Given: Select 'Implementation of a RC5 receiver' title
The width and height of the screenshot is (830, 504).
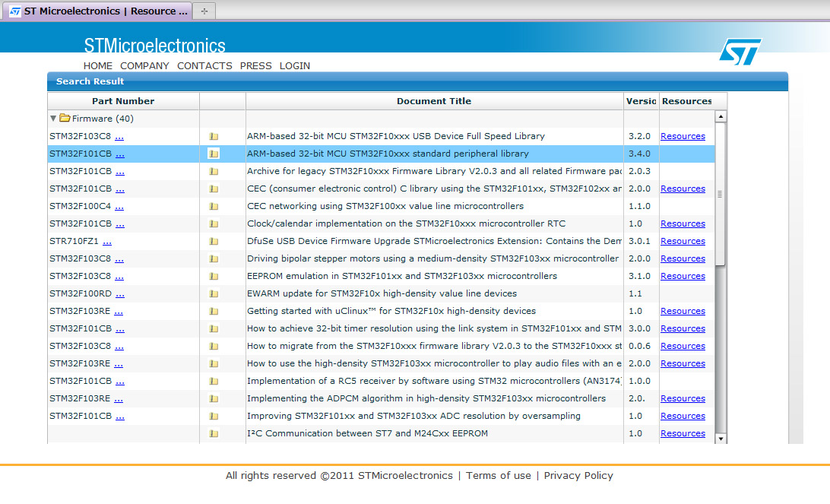Looking at the screenshot, I should pos(434,381).
